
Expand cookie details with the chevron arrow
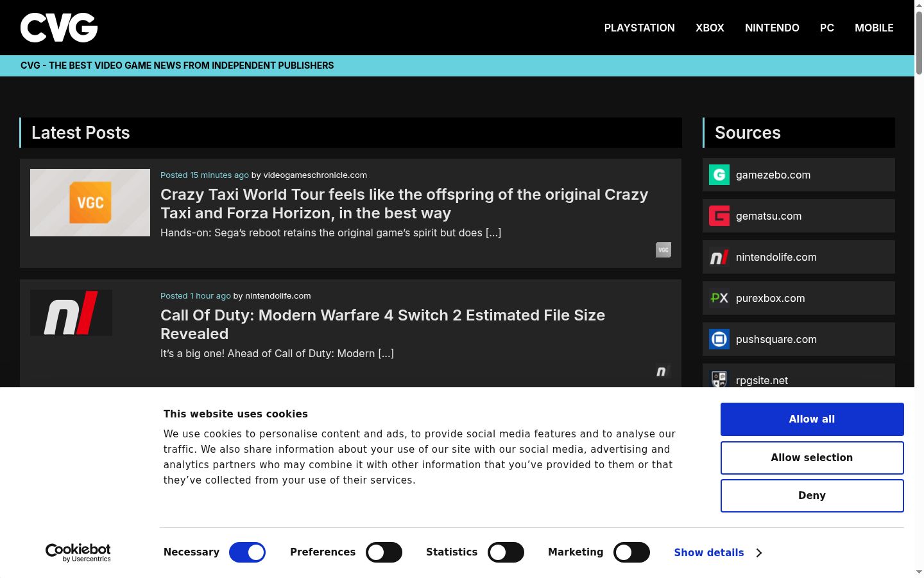coord(759,552)
